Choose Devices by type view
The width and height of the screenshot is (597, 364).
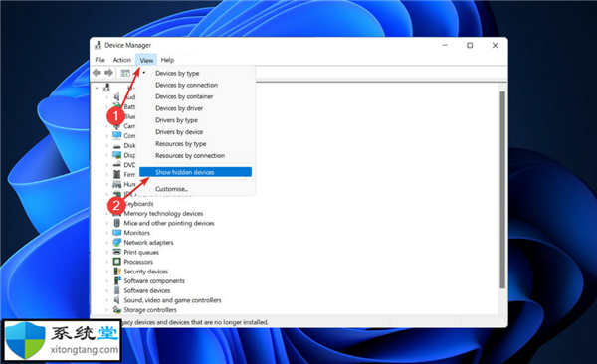(x=196, y=74)
